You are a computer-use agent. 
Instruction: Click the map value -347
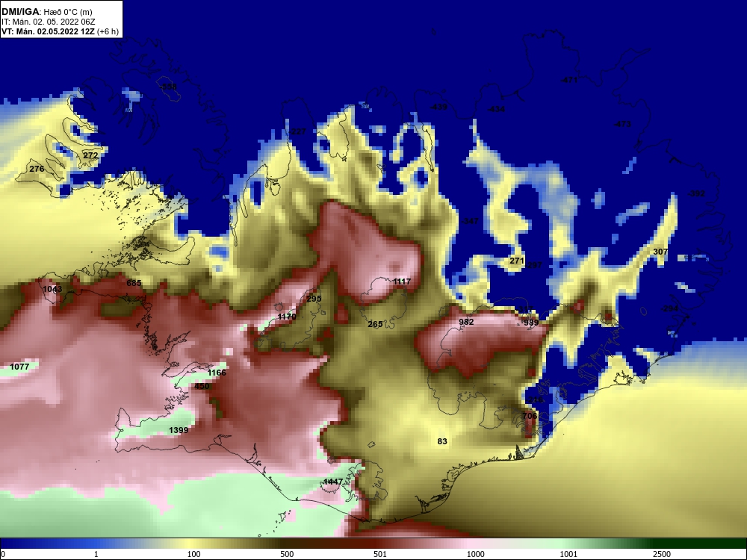pyautogui.click(x=470, y=221)
